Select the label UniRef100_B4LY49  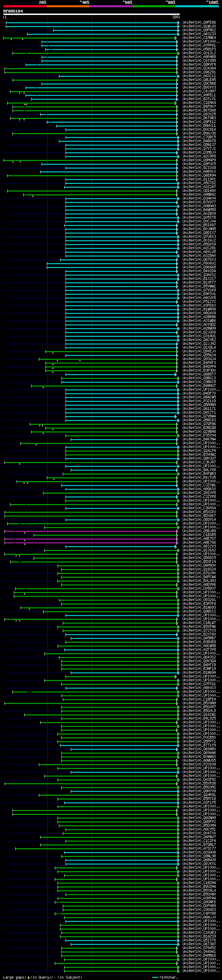click(199, 469)
